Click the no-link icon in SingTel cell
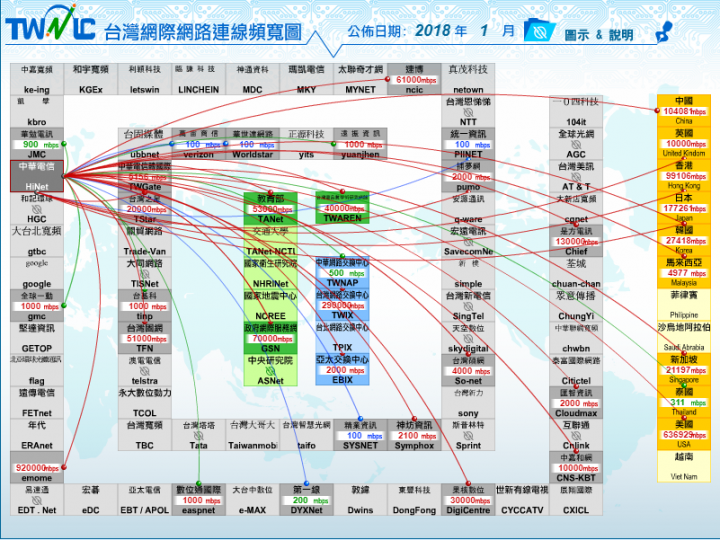 [468, 306]
